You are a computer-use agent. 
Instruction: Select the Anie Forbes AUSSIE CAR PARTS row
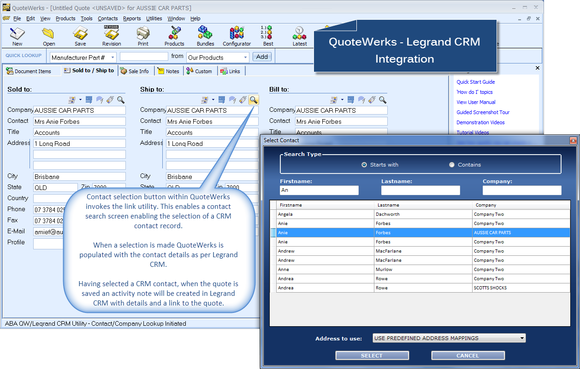[423, 233]
